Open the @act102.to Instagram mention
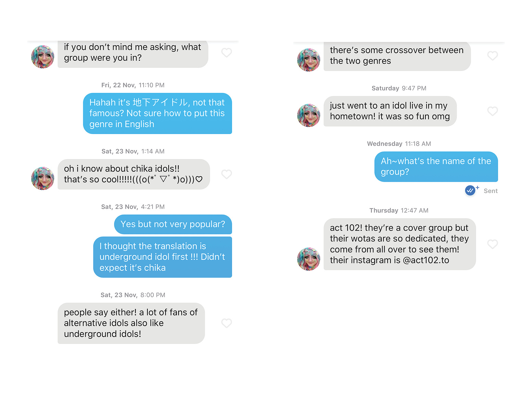The width and height of the screenshot is (532, 411). [426, 260]
